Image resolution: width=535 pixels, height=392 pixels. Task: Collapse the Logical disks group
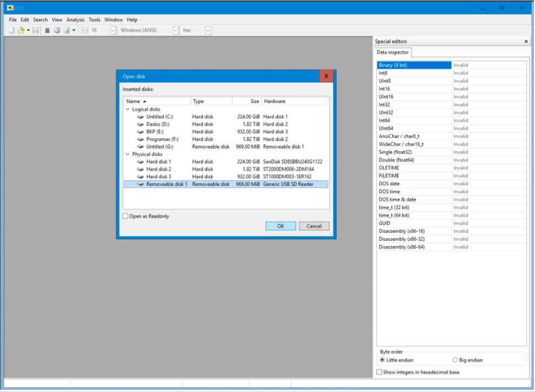128,109
